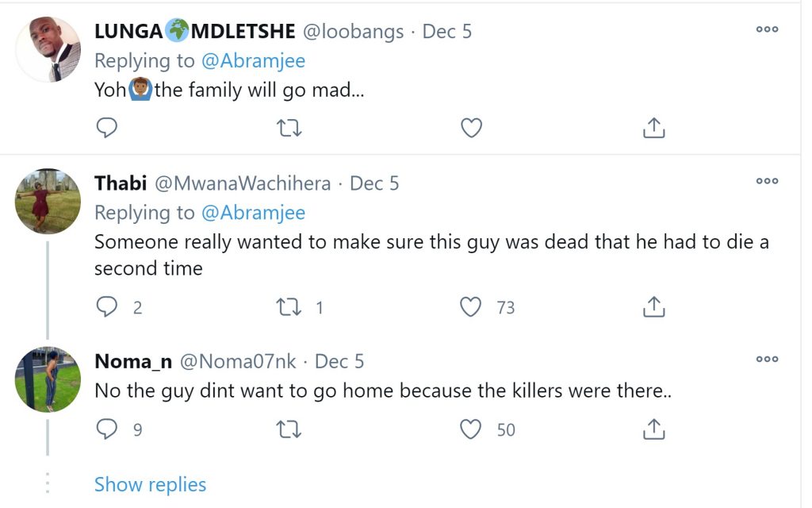
Task: Open @Abramjee mention in Thabi's reply
Action: point(253,213)
